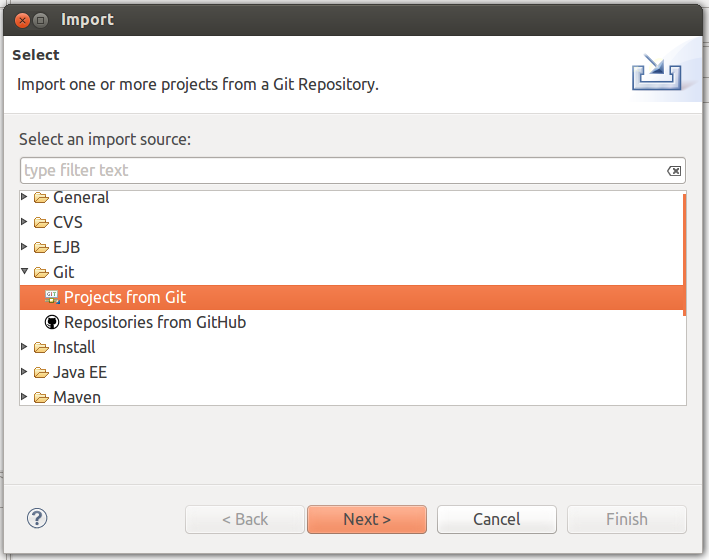Select the Projects from Git entry
709x560 pixels.
351,297
